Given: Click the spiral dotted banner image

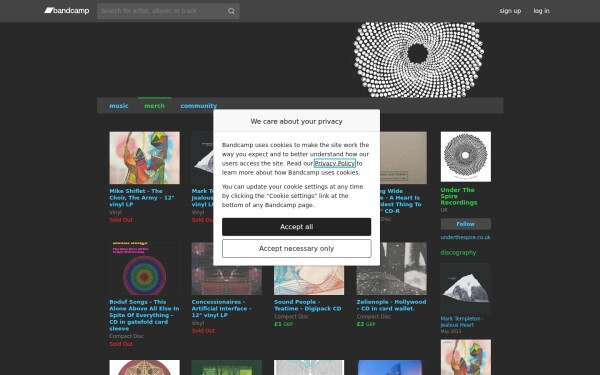Looking at the screenshot, I should coord(419,60).
